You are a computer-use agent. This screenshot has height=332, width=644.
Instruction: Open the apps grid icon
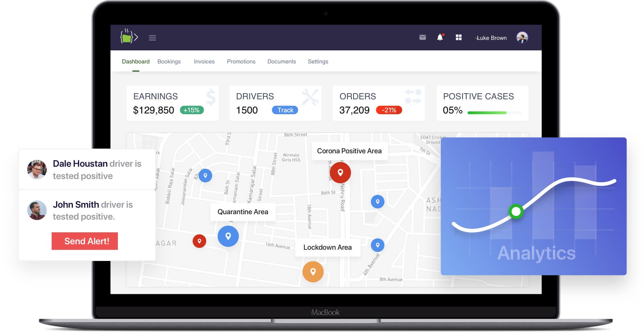[x=458, y=37]
